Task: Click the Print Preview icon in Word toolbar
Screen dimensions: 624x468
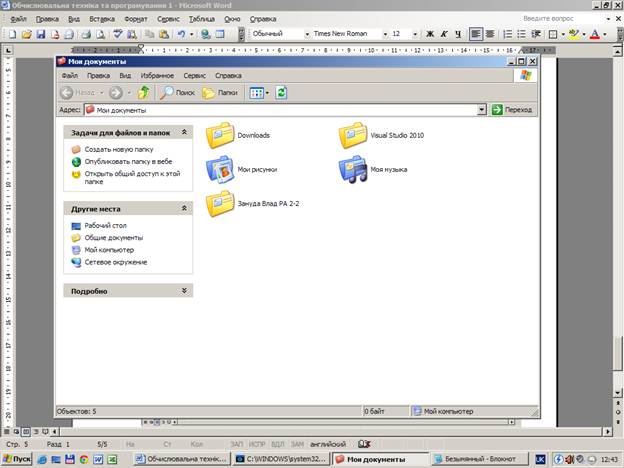Action: [100, 34]
